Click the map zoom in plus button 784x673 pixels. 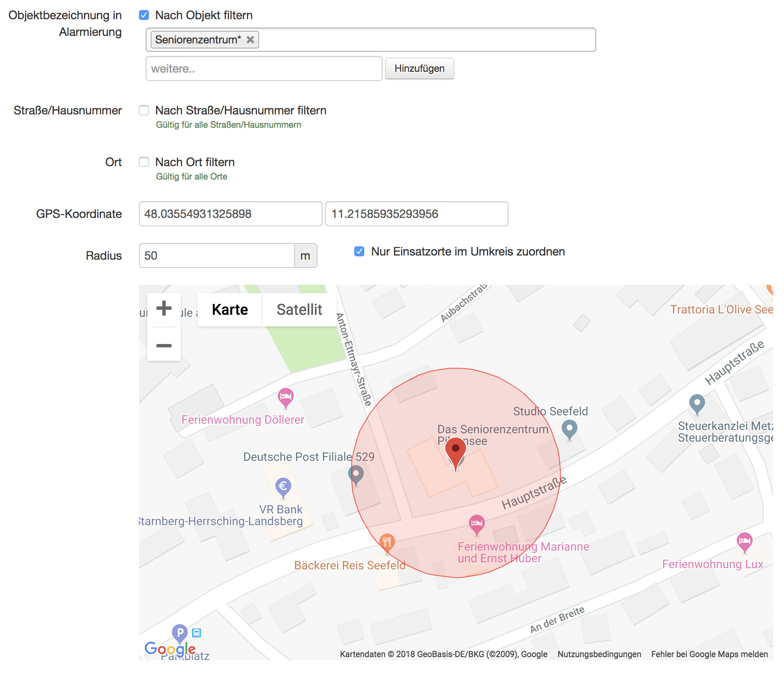click(164, 309)
